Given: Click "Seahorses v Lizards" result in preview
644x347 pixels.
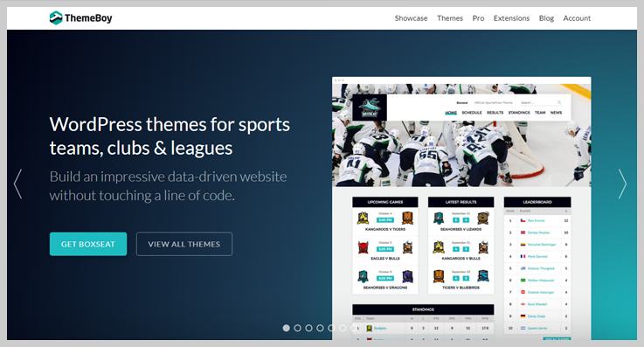Looking at the screenshot, I should (x=460, y=229).
